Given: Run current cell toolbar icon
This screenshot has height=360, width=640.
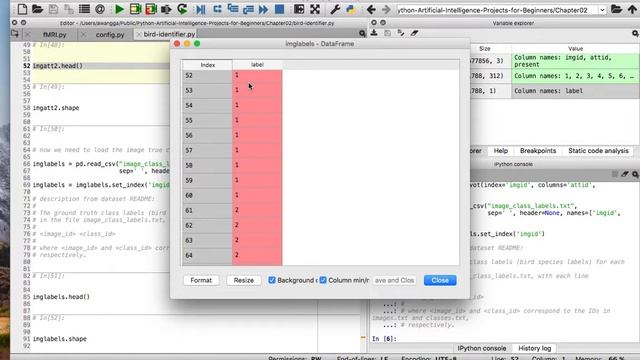Looking at the screenshot, I should click(135, 9).
